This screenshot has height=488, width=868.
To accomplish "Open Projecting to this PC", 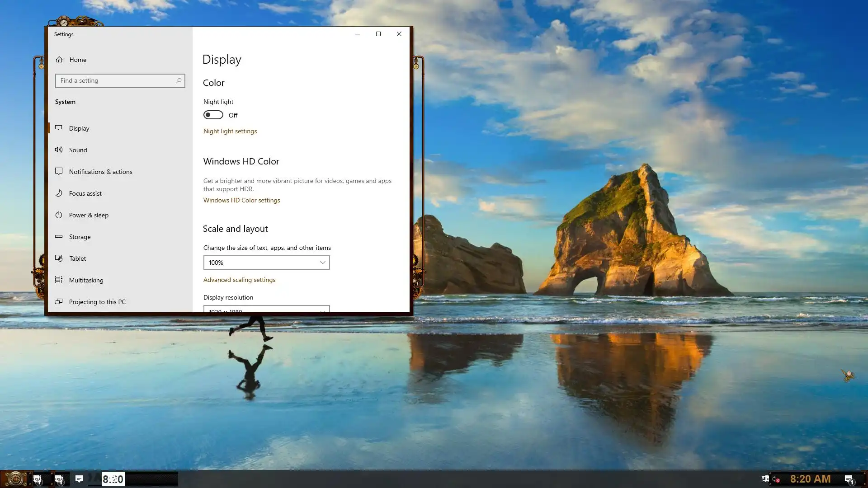I will click(97, 302).
